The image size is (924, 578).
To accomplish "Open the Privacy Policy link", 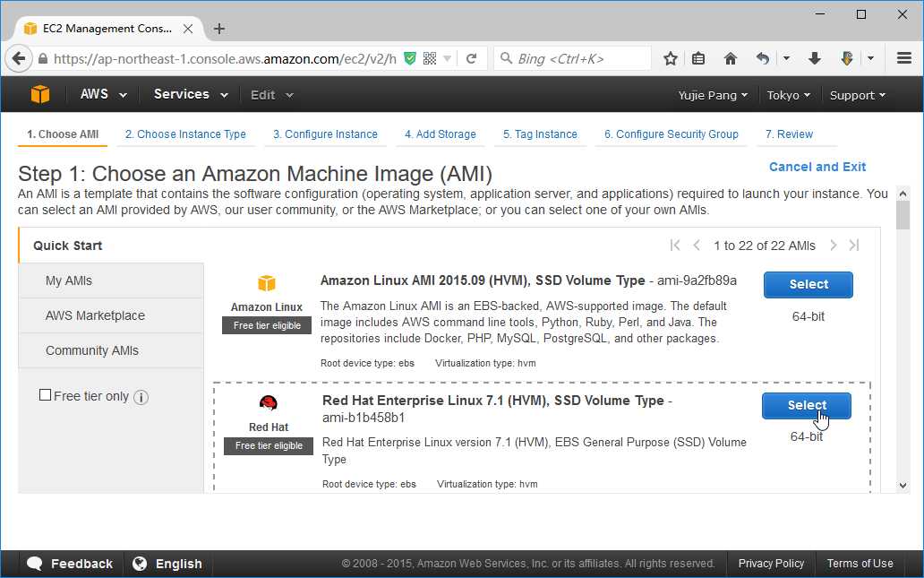I will pyautogui.click(x=771, y=564).
